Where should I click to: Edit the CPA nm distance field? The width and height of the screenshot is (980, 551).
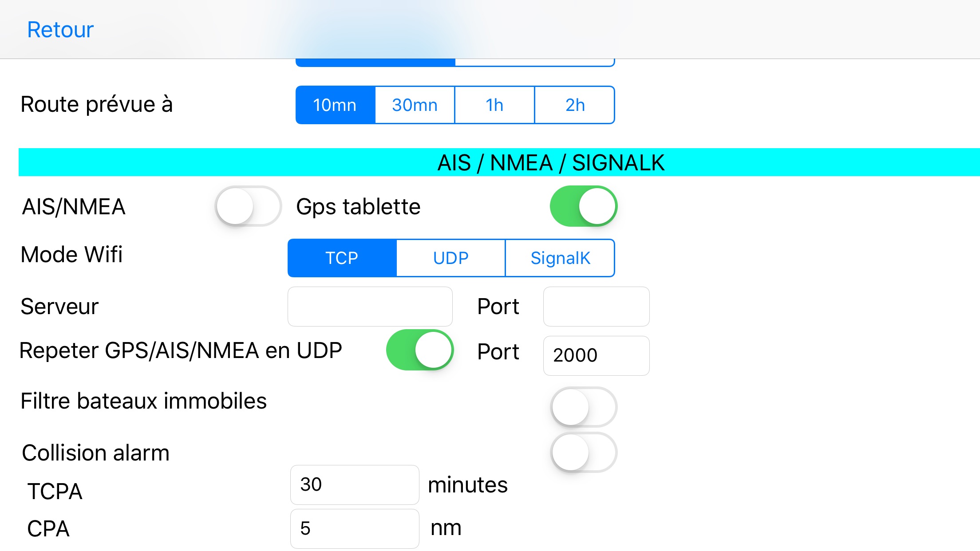[355, 529]
